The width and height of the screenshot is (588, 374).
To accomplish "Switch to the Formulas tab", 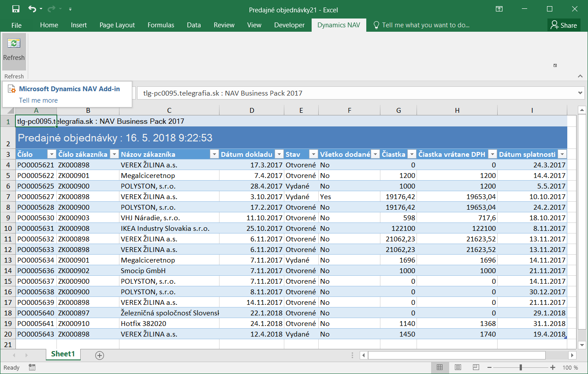I will coord(161,25).
